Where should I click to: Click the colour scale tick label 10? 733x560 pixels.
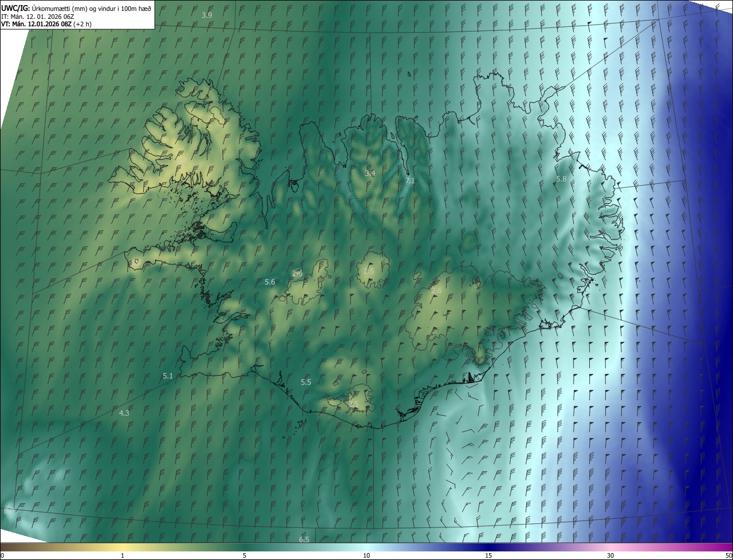[366, 555]
